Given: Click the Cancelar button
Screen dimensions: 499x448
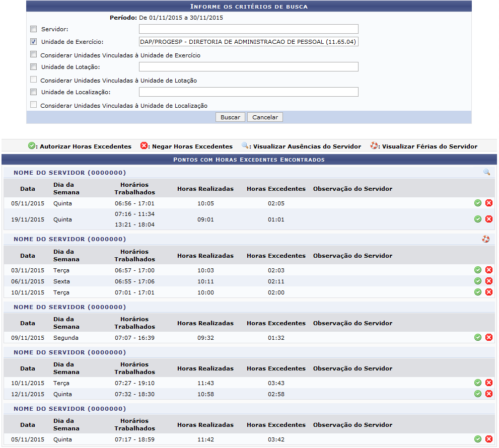Looking at the screenshot, I should pos(265,117).
